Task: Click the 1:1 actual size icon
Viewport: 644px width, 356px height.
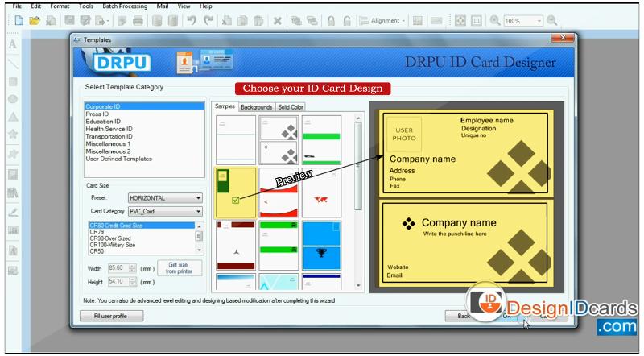Action: (x=476, y=21)
